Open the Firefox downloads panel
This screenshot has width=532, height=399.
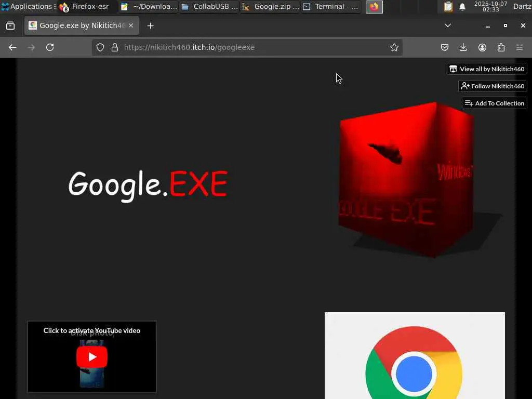click(x=463, y=47)
